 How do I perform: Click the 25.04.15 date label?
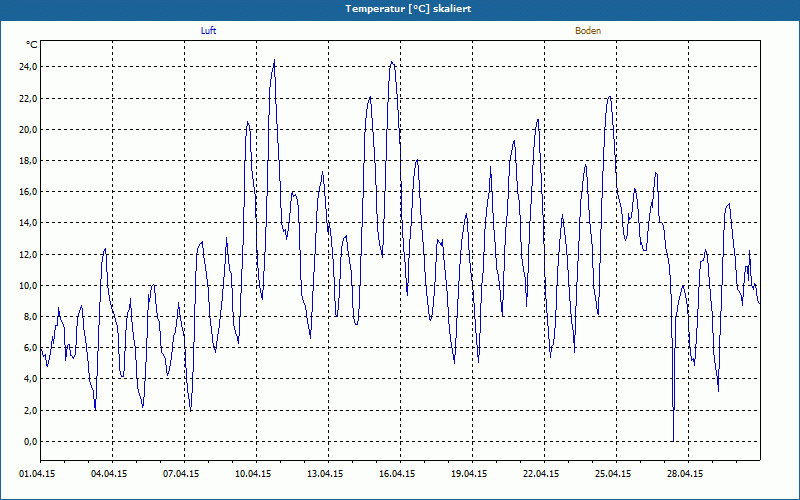[x=613, y=474]
